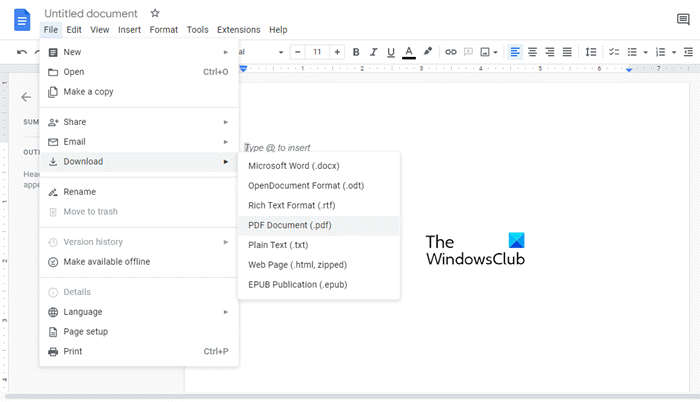This screenshot has width=700, height=402.
Task: Click the decrease indent icon
Action: click(688, 52)
